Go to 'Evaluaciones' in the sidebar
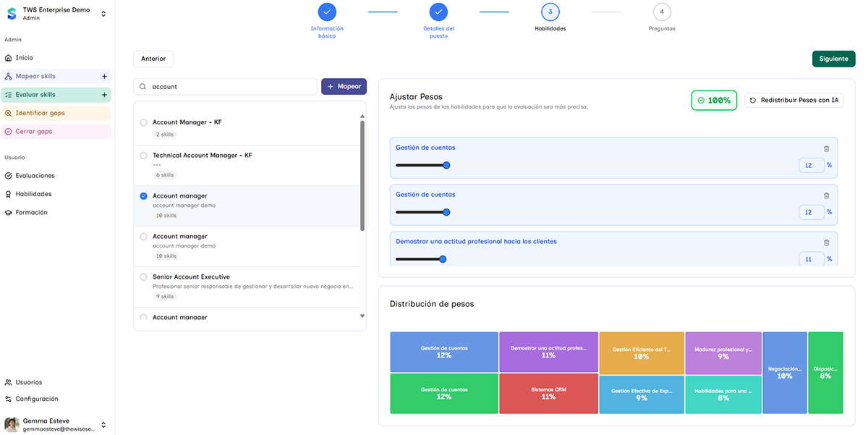This screenshot has width=868, height=435. (x=35, y=176)
